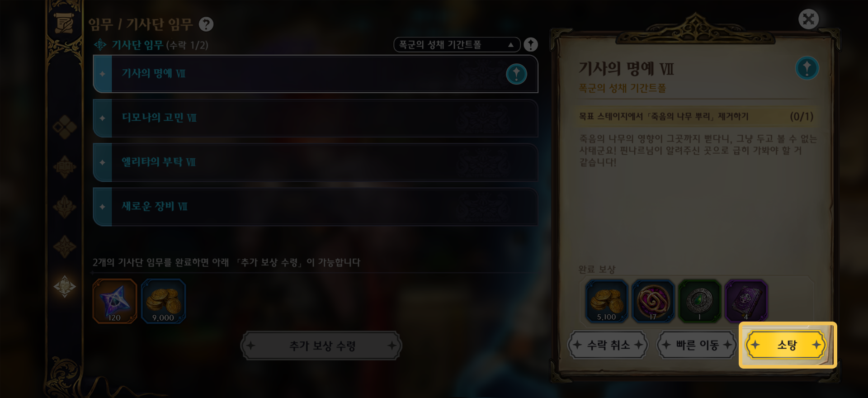868x398 pixels.
Task: Open the 폭군의 성채 기간트폴 dropdown
Action: pos(457,45)
